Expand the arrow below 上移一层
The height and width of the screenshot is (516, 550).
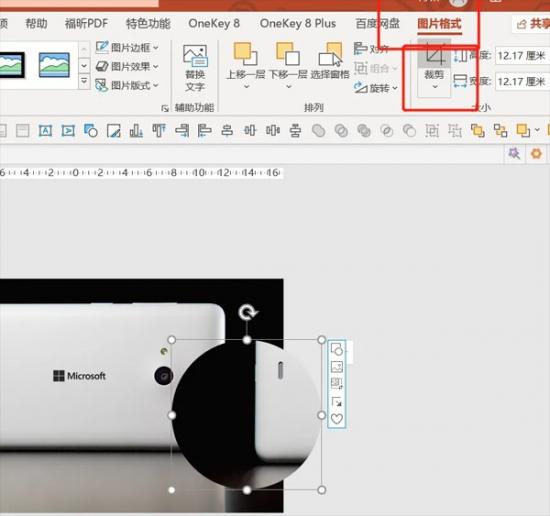pyautogui.click(x=247, y=87)
